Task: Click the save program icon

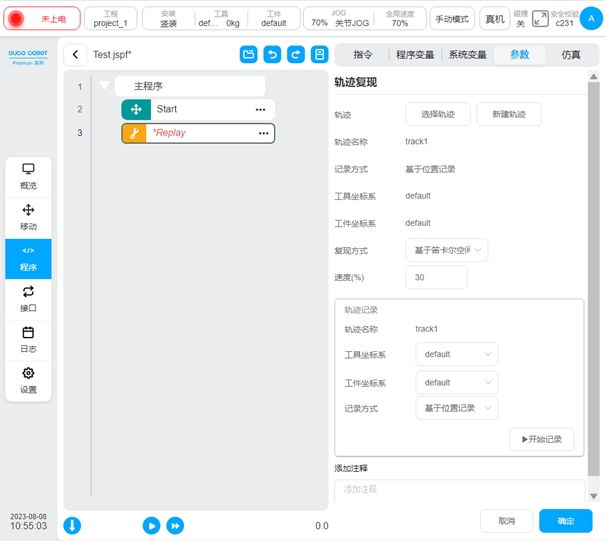Action: tap(320, 55)
